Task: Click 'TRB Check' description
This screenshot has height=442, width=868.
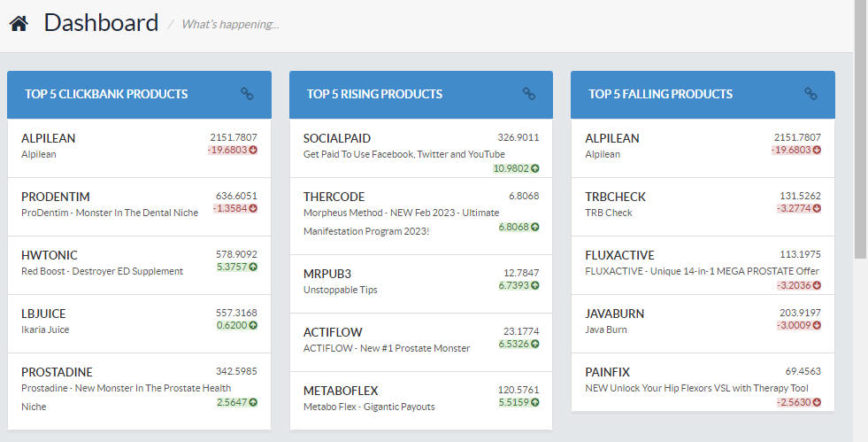Action: click(609, 213)
